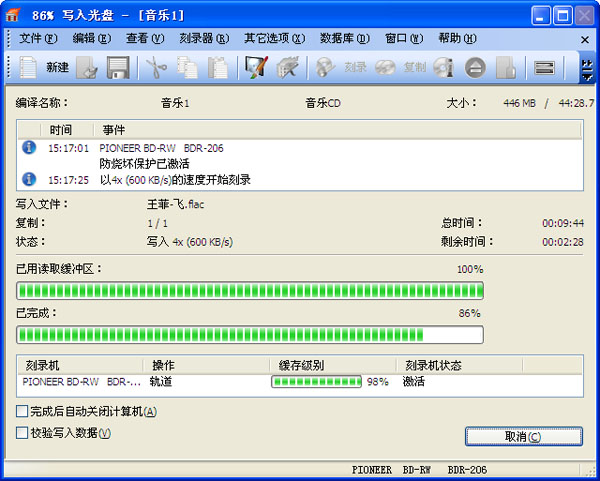Image resolution: width=600 pixels, height=481 pixels.
Task: Click the Nero application icon in title bar
Action: 13,15
